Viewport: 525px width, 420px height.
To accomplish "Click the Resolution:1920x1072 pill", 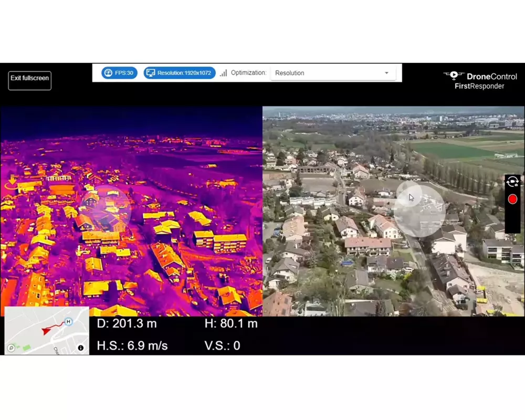I will click(180, 73).
